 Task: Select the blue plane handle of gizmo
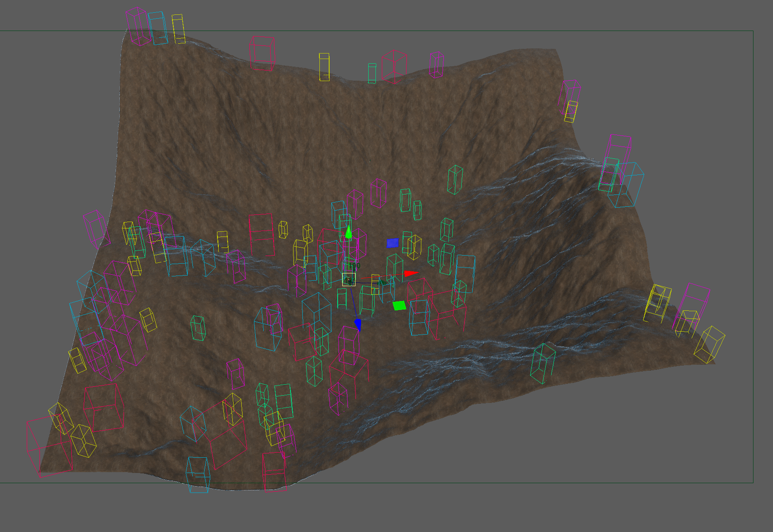click(x=392, y=243)
